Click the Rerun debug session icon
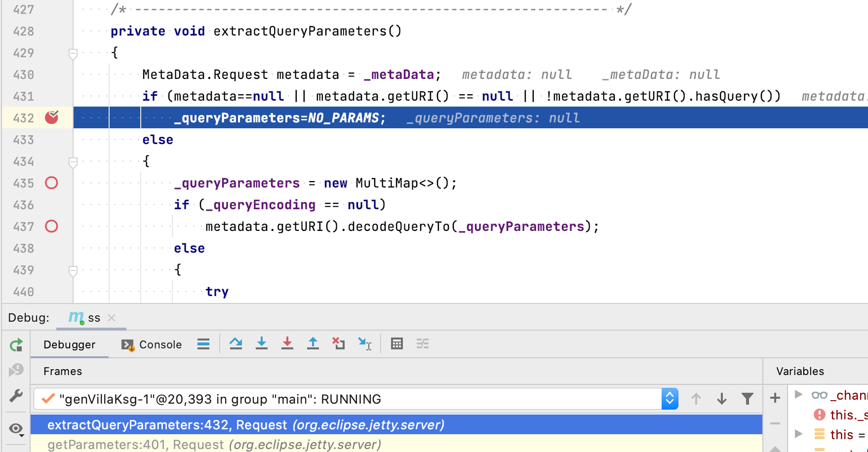 click(16, 345)
